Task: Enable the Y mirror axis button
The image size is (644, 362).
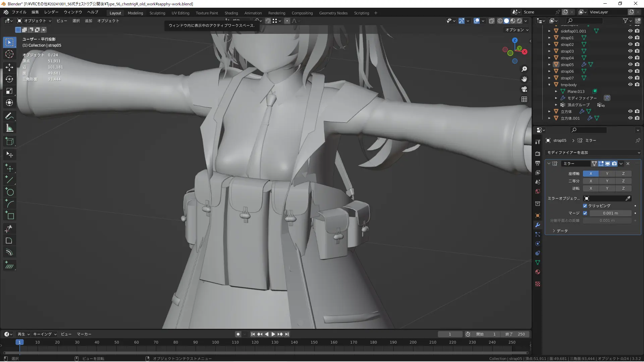Action: tap(607, 174)
